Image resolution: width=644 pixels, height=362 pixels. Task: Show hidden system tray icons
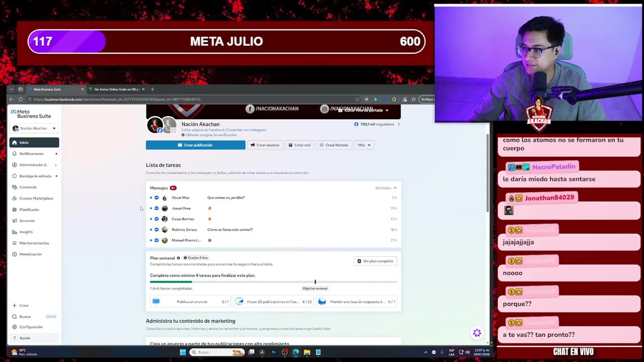[x=426, y=352]
